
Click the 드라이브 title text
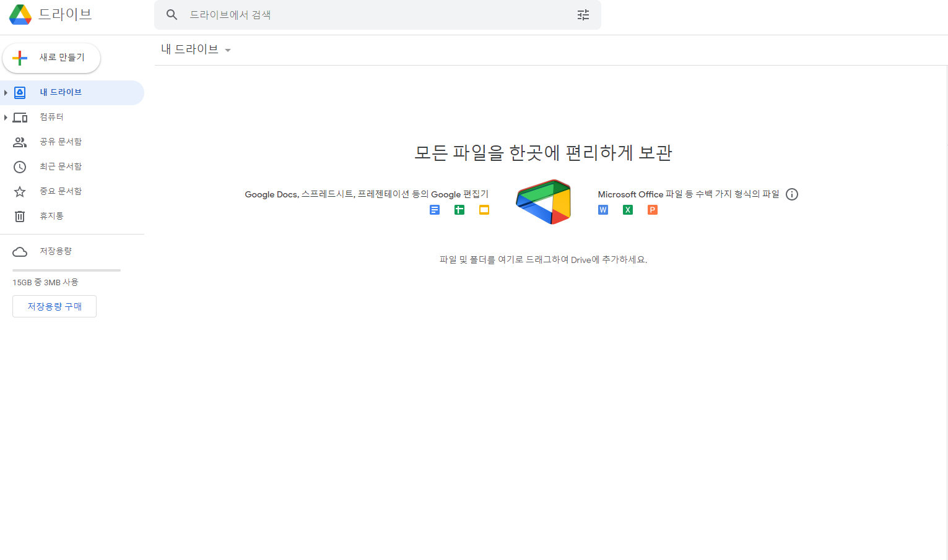pyautogui.click(x=65, y=14)
